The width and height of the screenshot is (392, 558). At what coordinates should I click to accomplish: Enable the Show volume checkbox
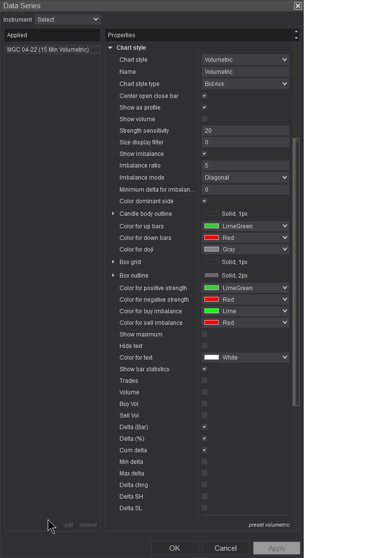coord(204,119)
